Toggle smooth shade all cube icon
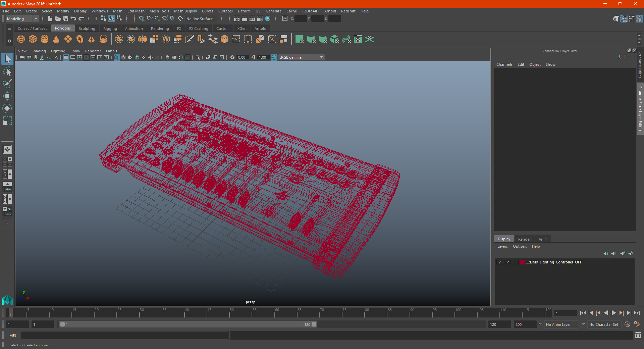The height and width of the screenshot is (349, 644). click(123, 57)
